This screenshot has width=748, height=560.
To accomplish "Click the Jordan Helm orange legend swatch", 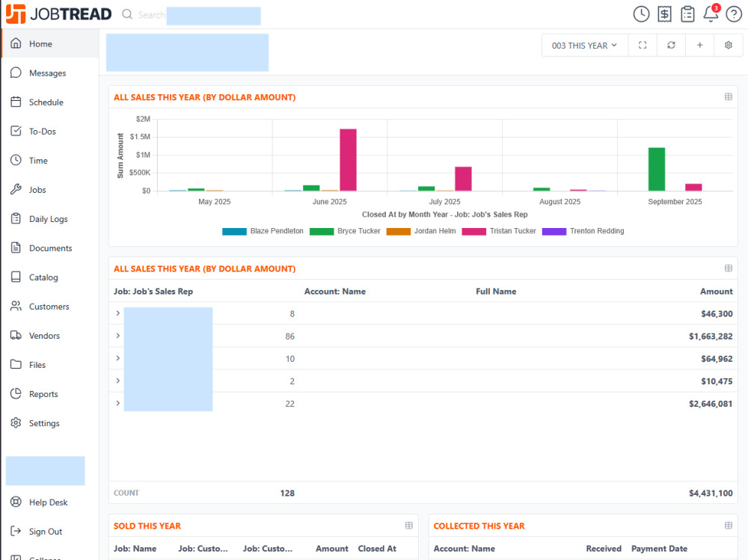I will click(399, 232).
